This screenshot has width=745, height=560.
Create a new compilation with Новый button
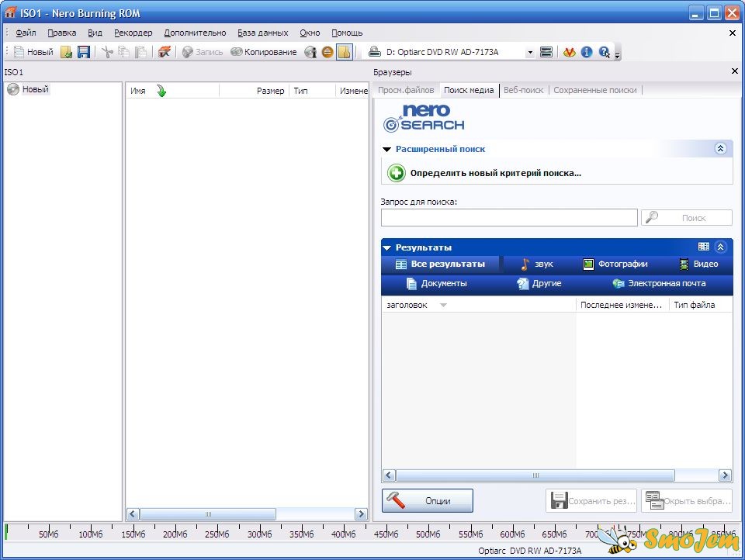(33, 52)
